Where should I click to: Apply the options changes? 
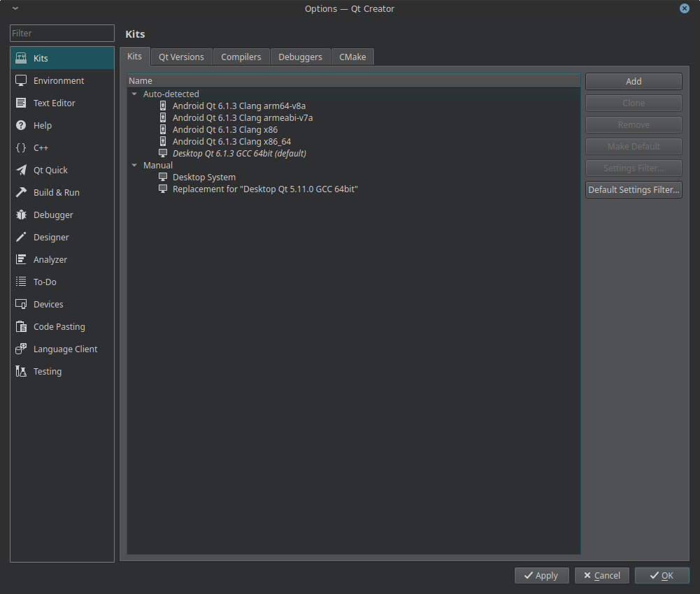(541, 576)
